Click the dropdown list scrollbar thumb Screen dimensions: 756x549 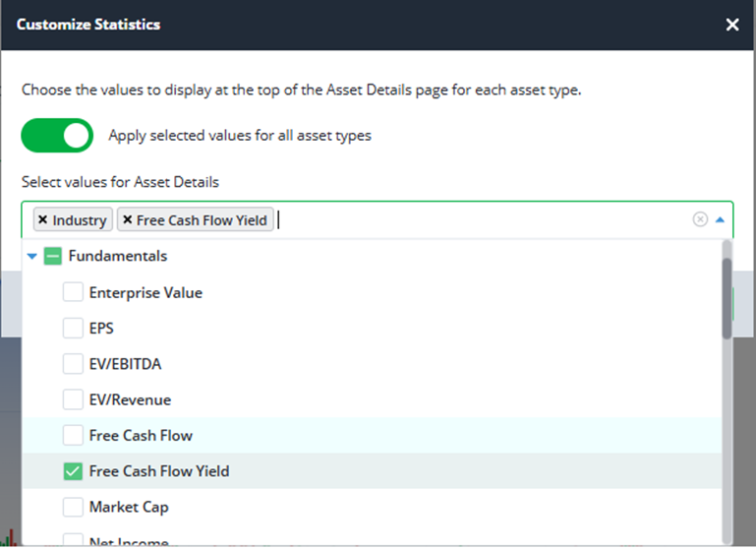727,298
